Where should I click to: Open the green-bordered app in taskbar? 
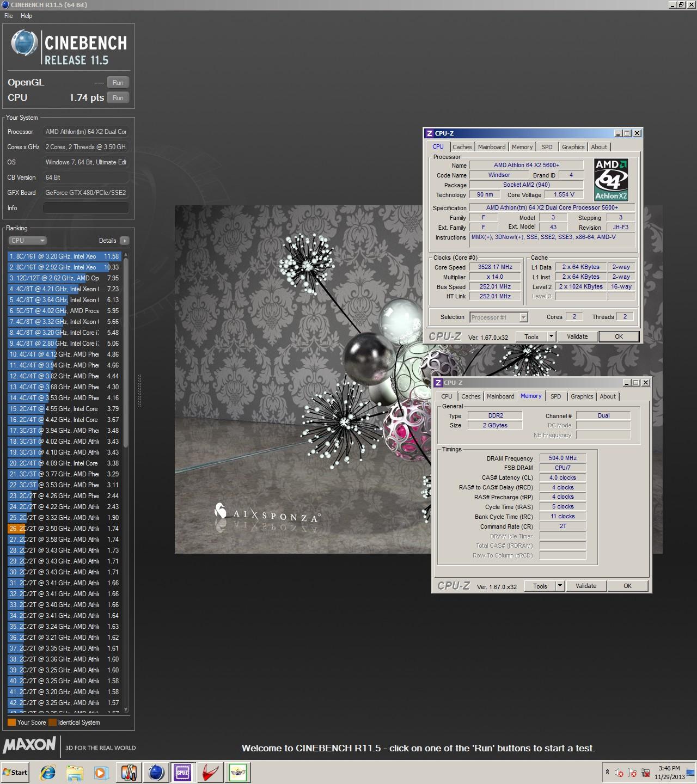click(x=238, y=773)
